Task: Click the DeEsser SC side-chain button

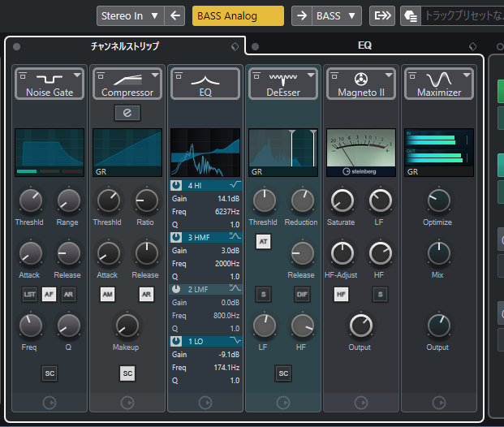Action: tap(283, 373)
